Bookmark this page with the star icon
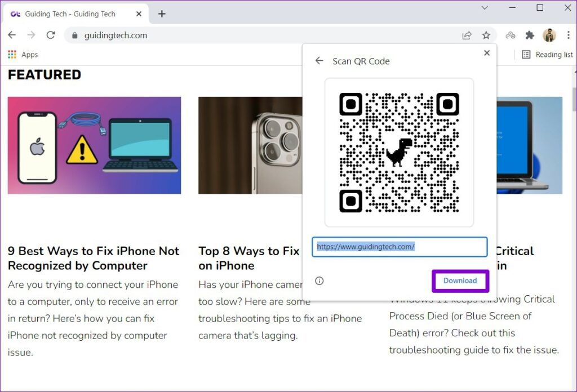Screen dimensions: 577x392 click(486, 35)
